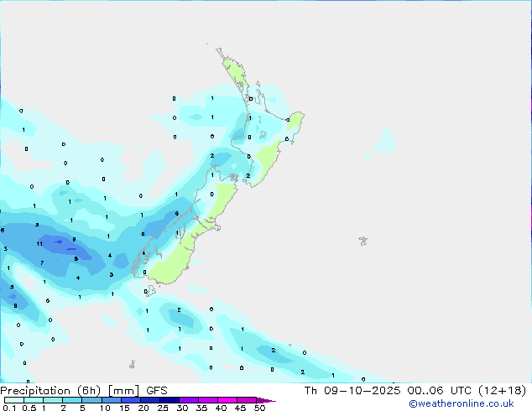Select the 5–10 mm legend color swatch
The image size is (532, 411).
pyautogui.click(x=91, y=400)
